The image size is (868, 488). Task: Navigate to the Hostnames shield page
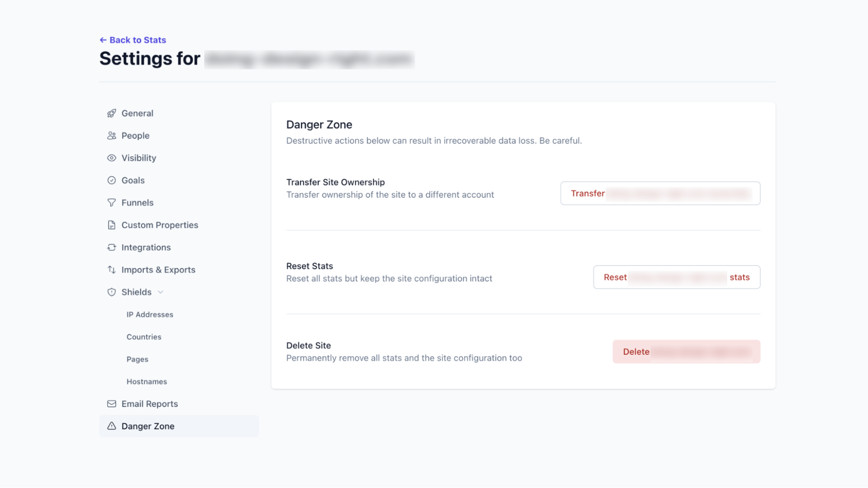(146, 381)
